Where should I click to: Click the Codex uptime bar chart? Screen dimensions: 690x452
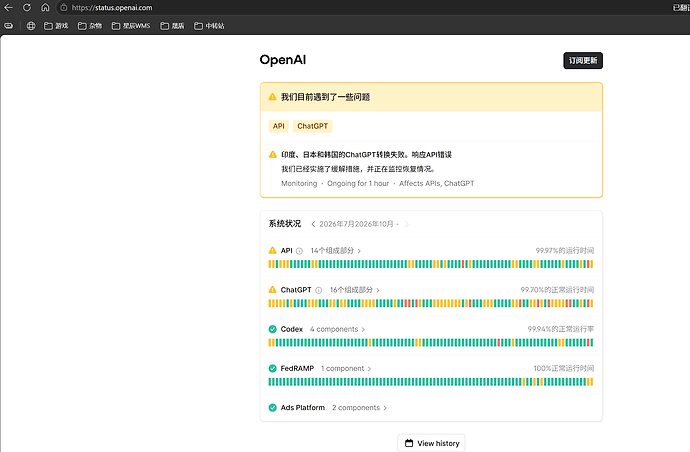[431, 342]
